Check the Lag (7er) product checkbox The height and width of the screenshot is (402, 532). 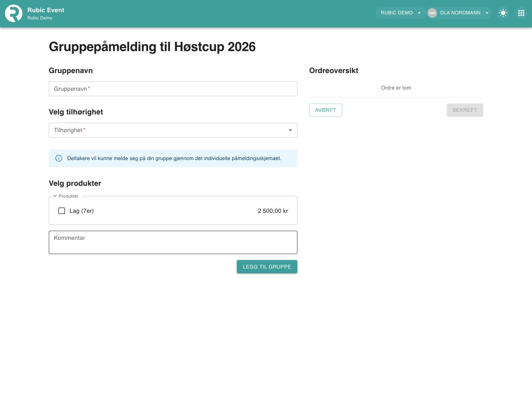pyautogui.click(x=62, y=211)
